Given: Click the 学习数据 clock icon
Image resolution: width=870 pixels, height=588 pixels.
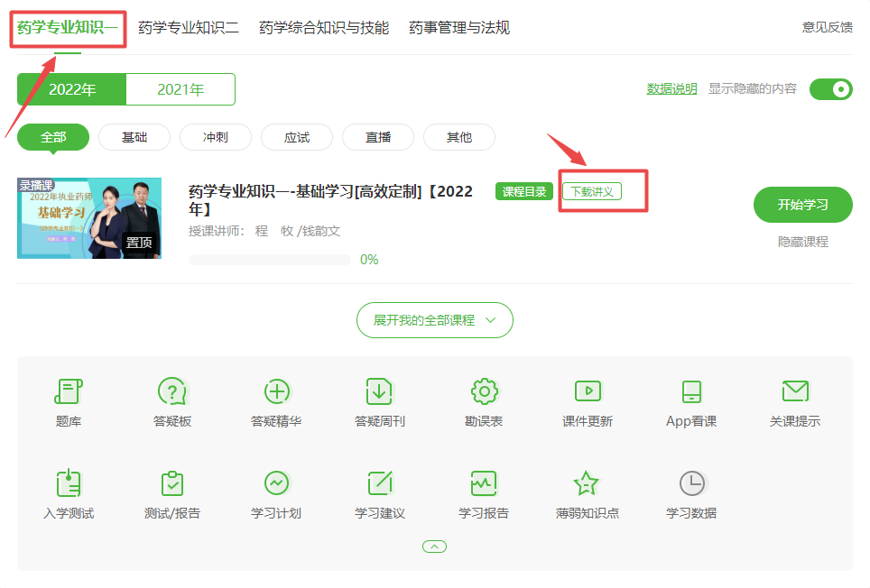Looking at the screenshot, I should [x=691, y=483].
